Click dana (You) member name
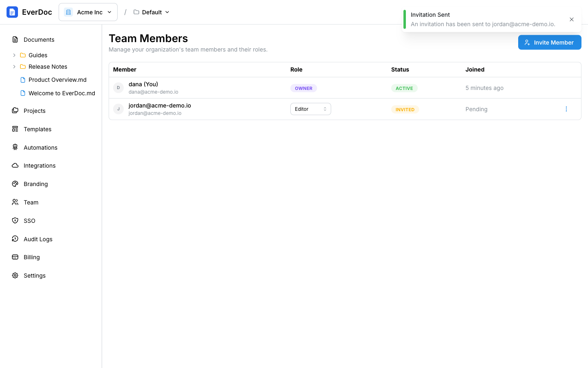Viewport: 588px width, 368px height. [143, 84]
